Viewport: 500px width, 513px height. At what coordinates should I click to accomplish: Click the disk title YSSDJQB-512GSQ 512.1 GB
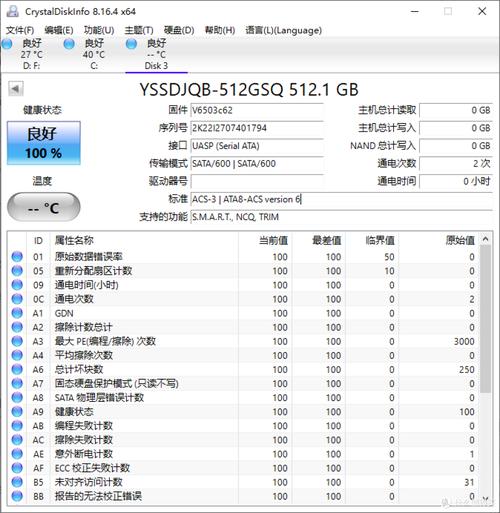249,89
